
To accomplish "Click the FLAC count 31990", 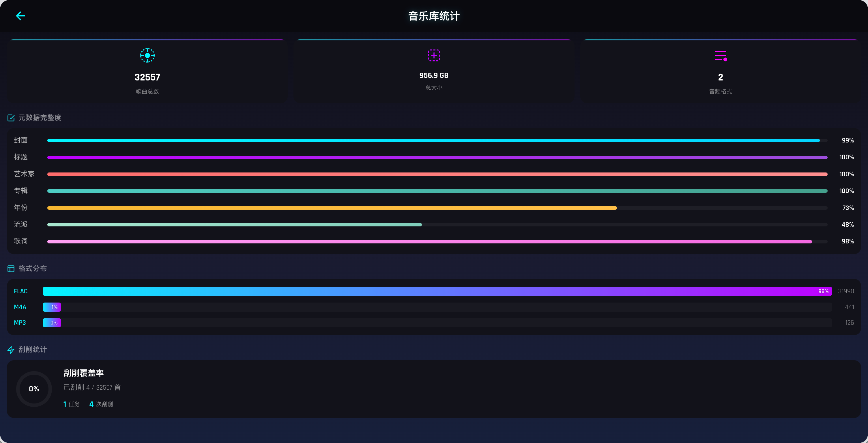I will (x=846, y=291).
